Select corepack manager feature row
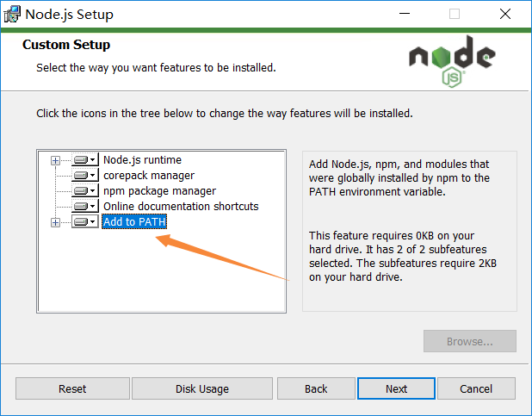532x416 pixels. pos(149,175)
